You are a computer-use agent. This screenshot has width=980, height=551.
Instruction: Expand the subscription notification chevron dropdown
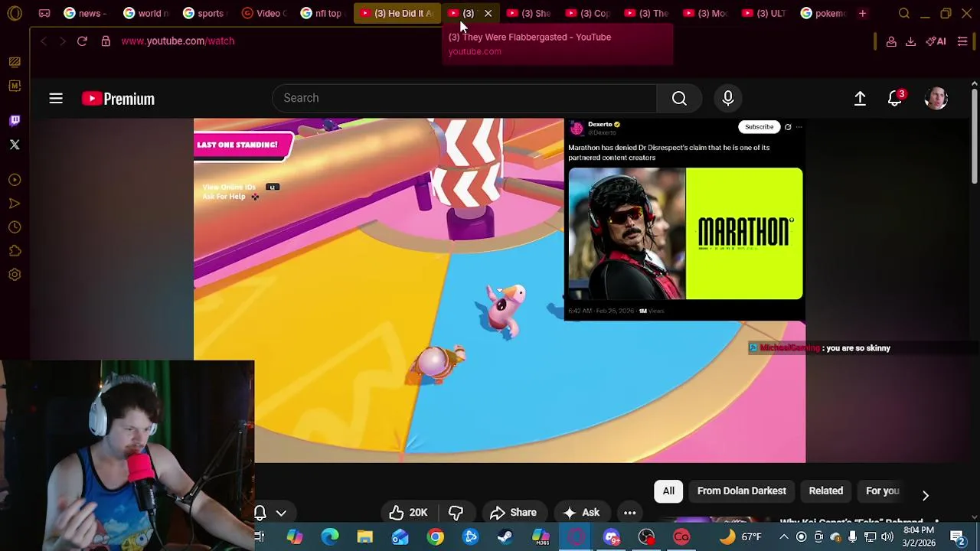(281, 513)
